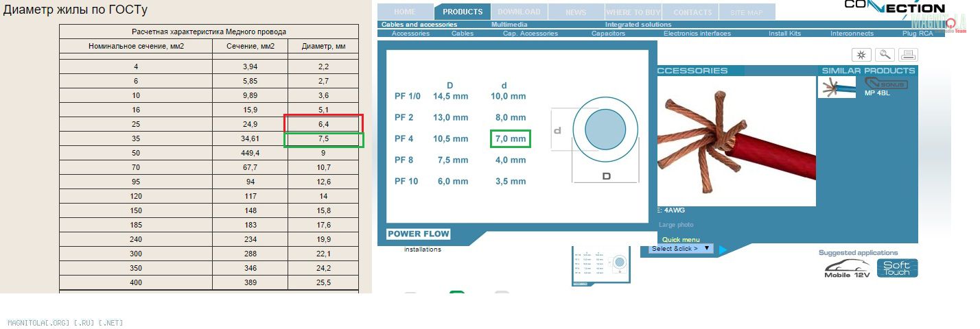Switch to the CONTACTS tab
This screenshot has height=329, width=980.
tap(692, 12)
